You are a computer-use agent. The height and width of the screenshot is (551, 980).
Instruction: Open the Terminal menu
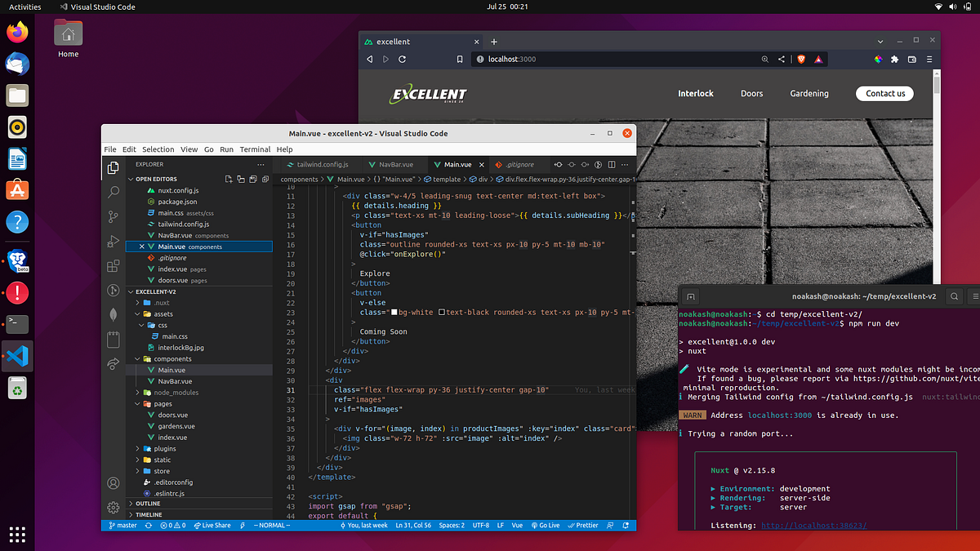click(x=255, y=149)
